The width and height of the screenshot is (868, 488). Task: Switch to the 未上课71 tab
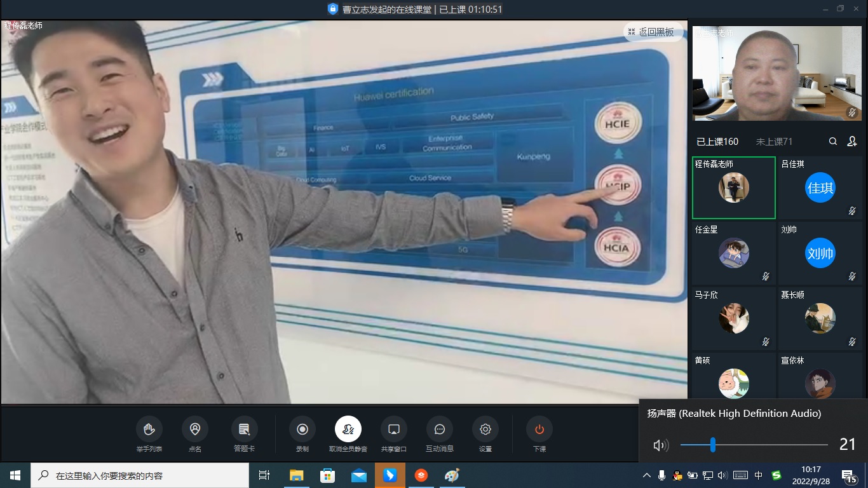point(774,142)
